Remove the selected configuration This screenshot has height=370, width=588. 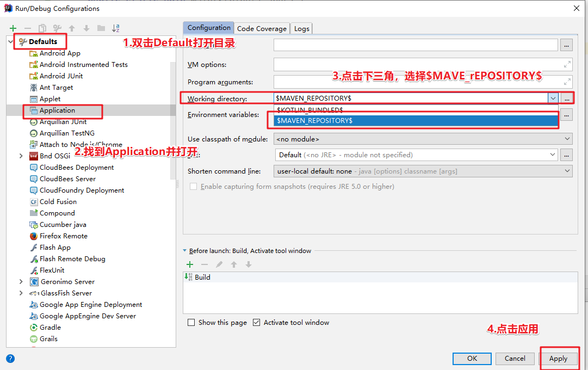28,28
